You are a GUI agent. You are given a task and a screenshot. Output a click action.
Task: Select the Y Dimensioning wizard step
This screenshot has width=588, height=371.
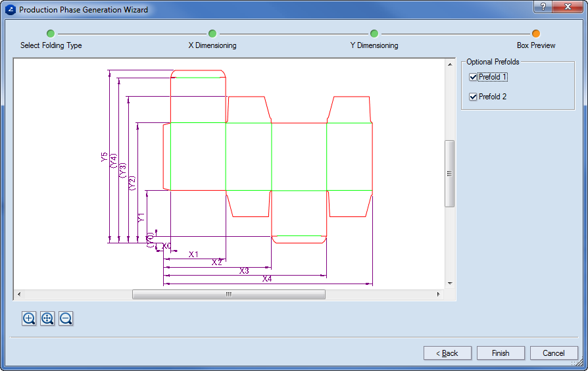click(x=374, y=34)
